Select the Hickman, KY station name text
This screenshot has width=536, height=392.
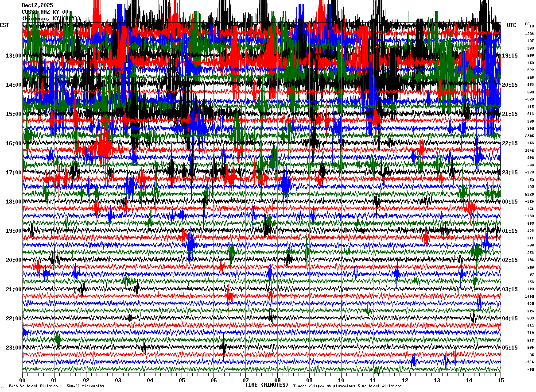tap(51, 19)
